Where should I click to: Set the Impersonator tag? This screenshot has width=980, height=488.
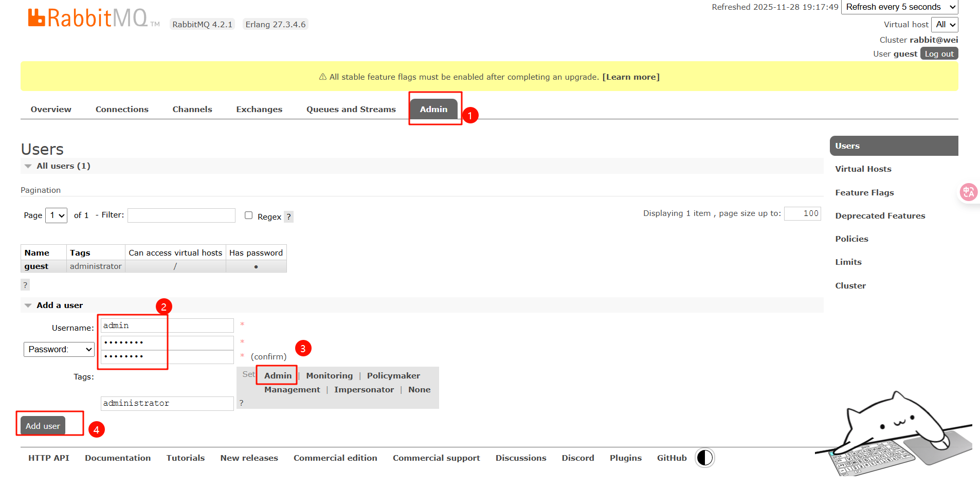pyautogui.click(x=364, y=390)
